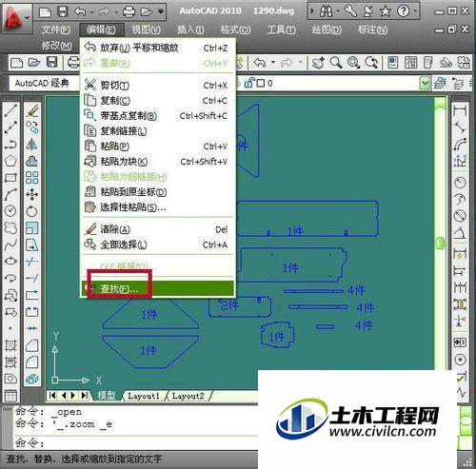Viewport: 476px width, 469px height.
Task: Activate the Arc tool
Action: [10, 194]
